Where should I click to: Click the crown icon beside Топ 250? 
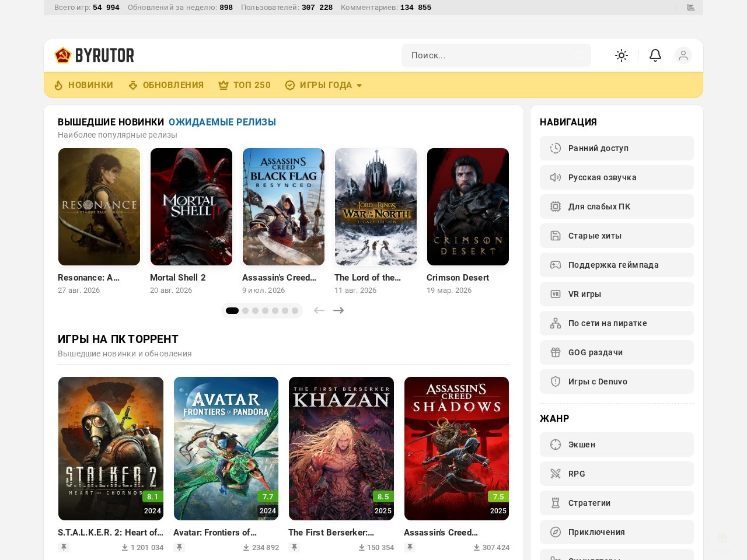point(224,85)
